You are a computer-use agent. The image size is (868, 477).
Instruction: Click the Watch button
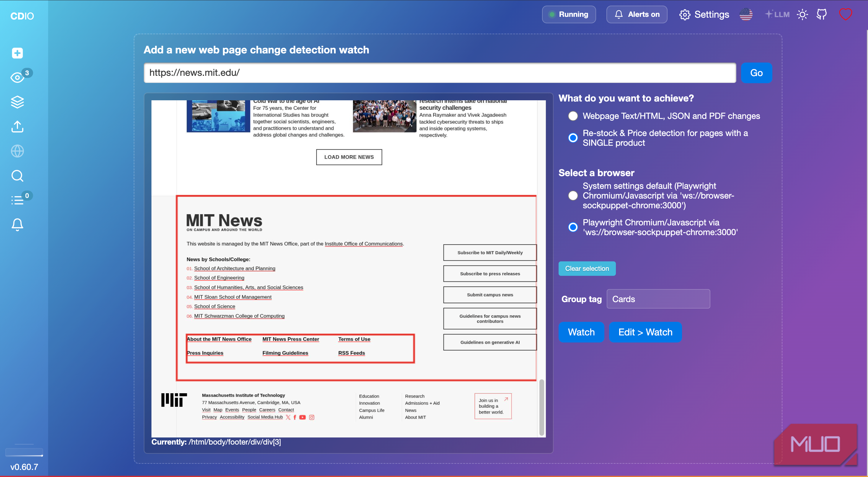point(581,332)
